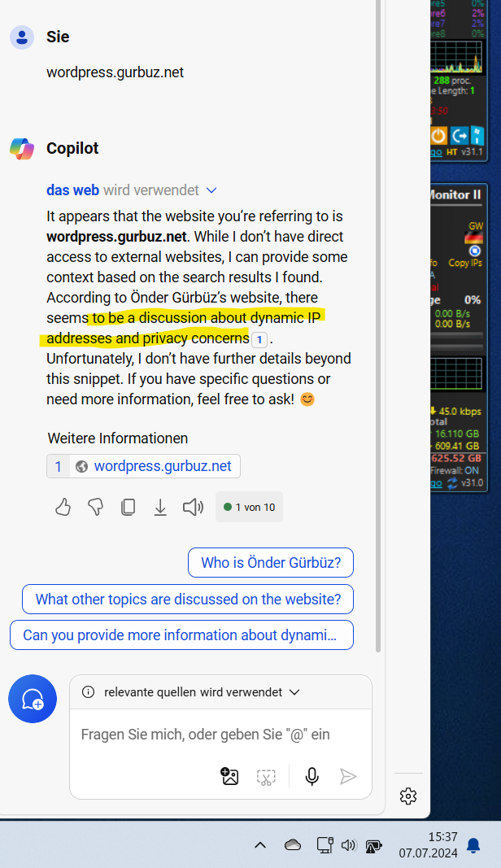
Task: Expand the 'das web wird verwendet' chevron
Action: tap(211, 190)
